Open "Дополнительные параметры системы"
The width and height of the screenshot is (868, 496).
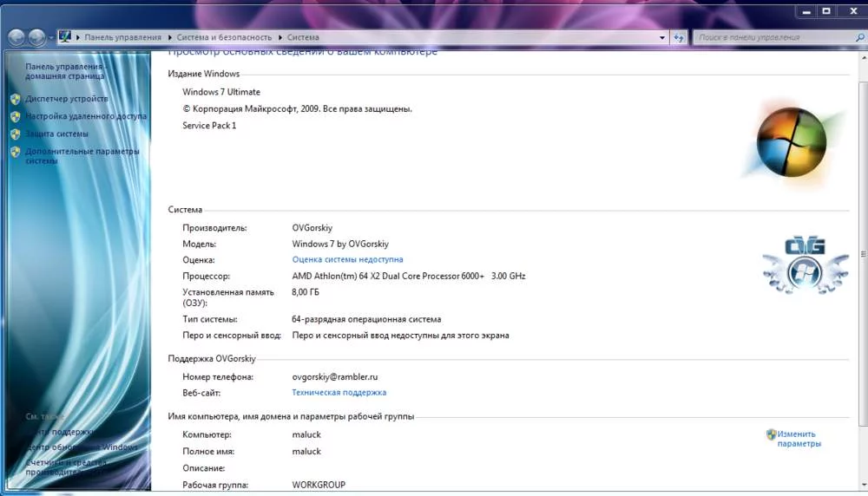[x=82, y=156]
